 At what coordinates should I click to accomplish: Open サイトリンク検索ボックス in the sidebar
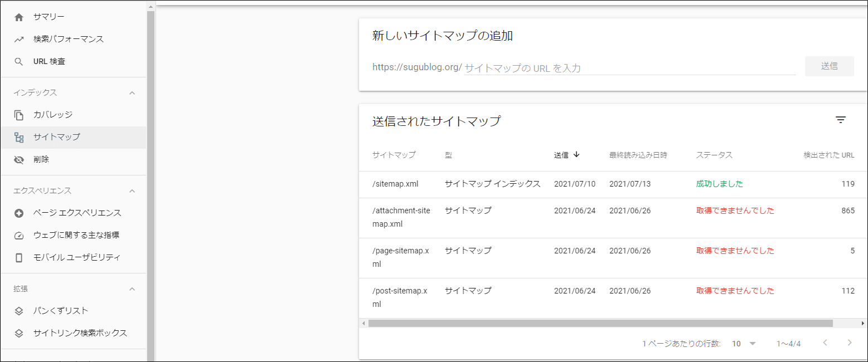coord(80,333)
